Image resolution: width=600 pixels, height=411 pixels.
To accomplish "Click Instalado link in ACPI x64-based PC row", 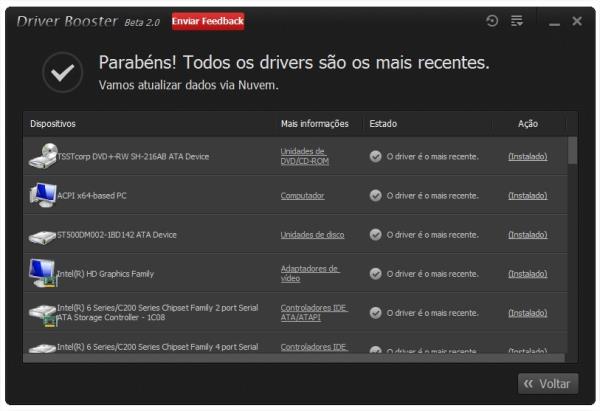I will coord(528,196).
